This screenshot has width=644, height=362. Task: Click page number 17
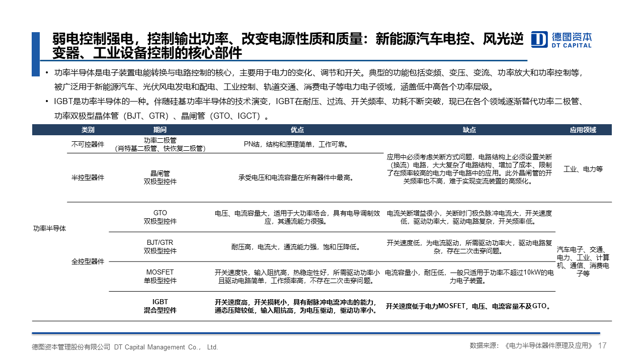[x=602, y=345]
